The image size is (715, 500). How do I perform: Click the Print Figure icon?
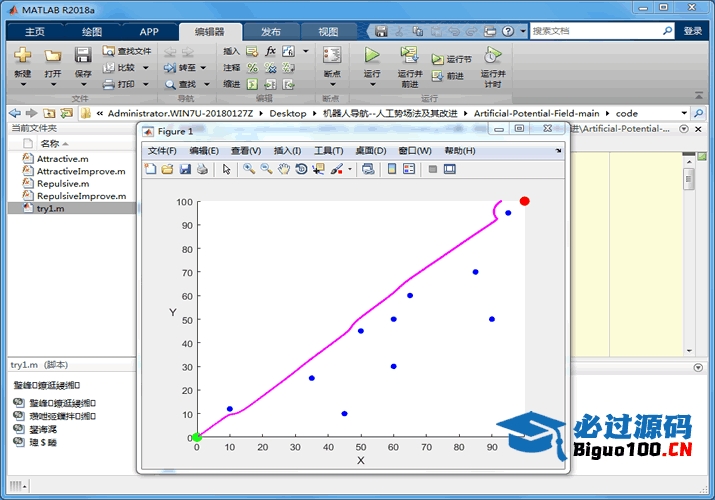(x=202, y=169)
